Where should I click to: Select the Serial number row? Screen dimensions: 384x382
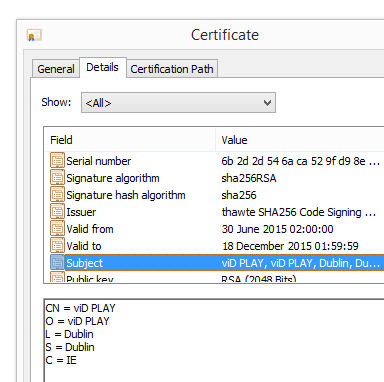[214, 161]
